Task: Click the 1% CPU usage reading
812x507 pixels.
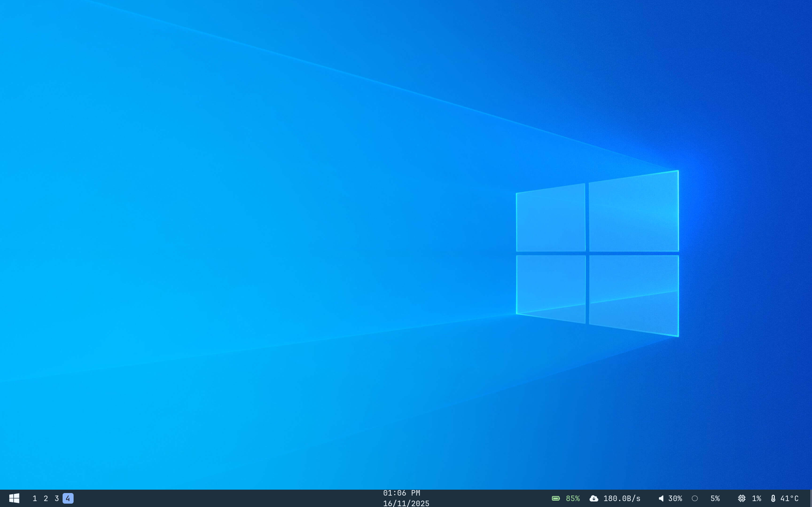Action: 756,498
